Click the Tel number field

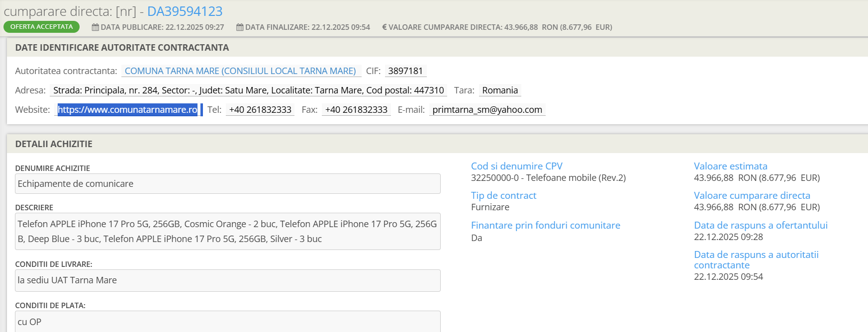click(260, 110)
